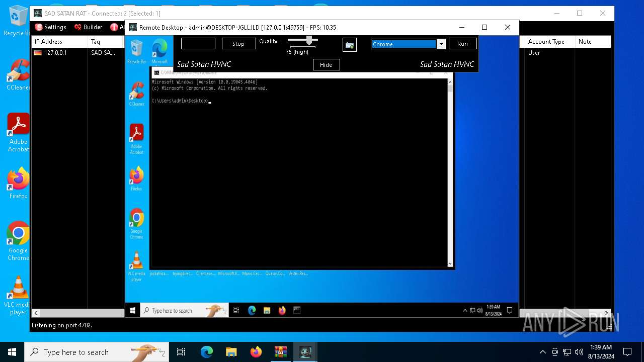Click the remote Quasar.Co... desktop file label
This screenshot has width=644, height=362.
coord(275,274)
